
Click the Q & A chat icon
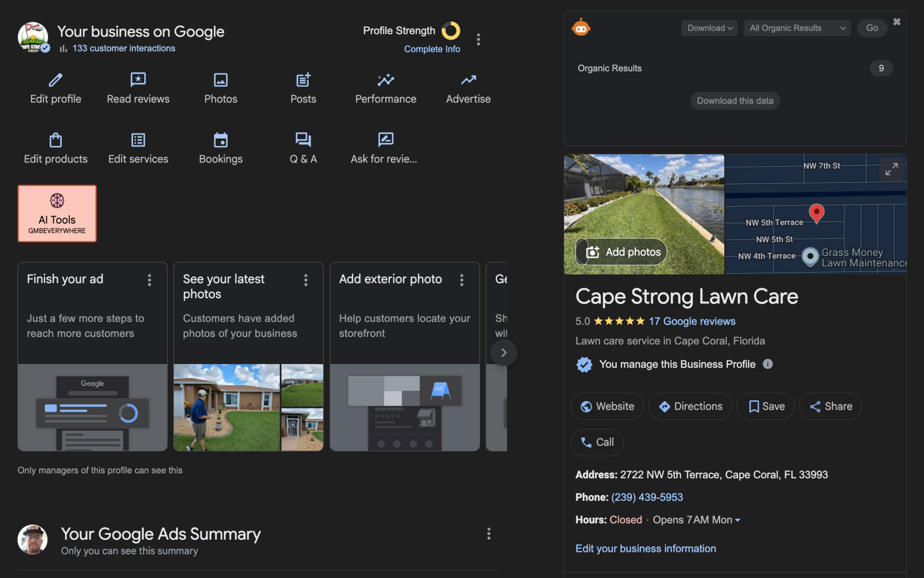point(303,140)
